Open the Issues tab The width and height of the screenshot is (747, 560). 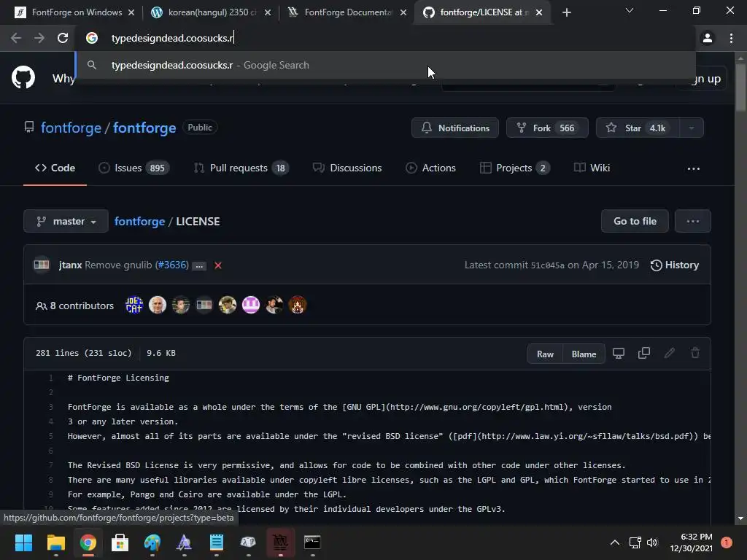pyautogui.click(x=134, y=168)
